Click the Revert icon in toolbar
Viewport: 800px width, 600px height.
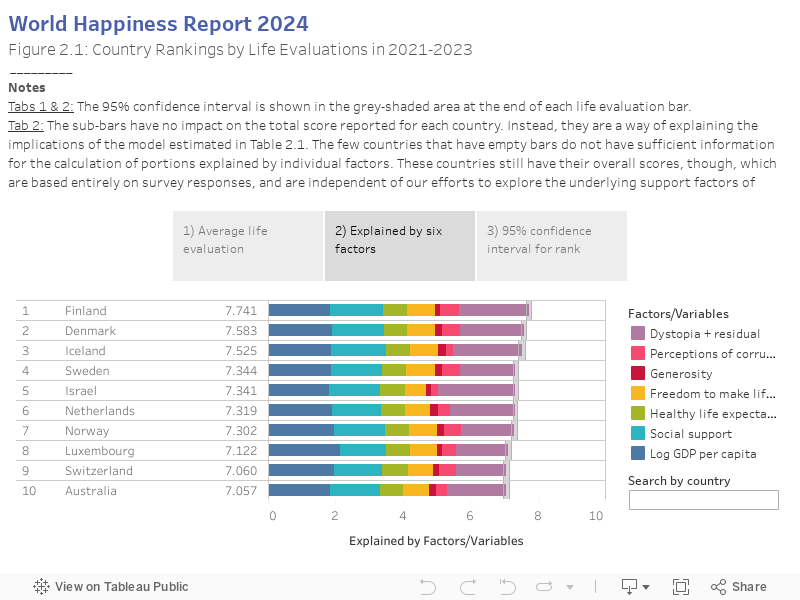point(507,587)
